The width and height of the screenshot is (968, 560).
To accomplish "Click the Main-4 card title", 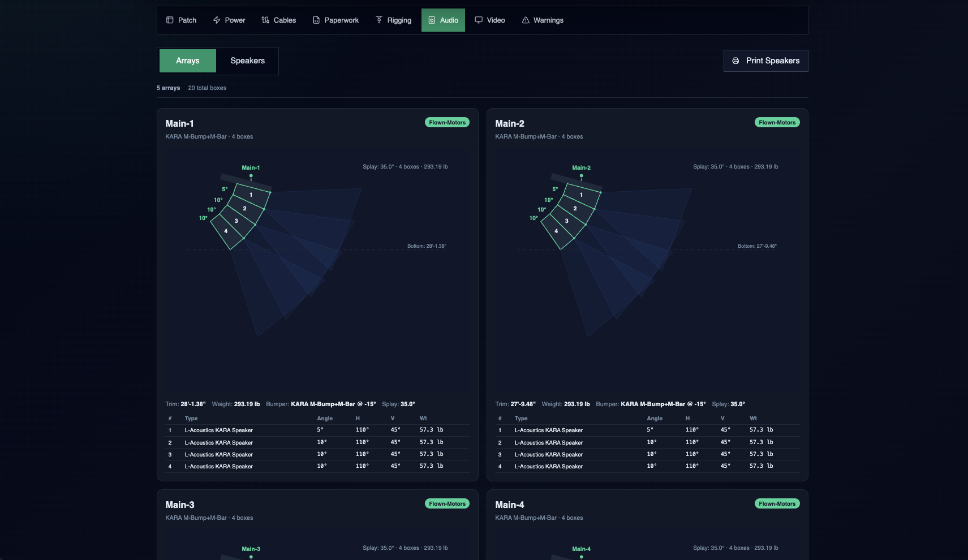I will (510, 505).
